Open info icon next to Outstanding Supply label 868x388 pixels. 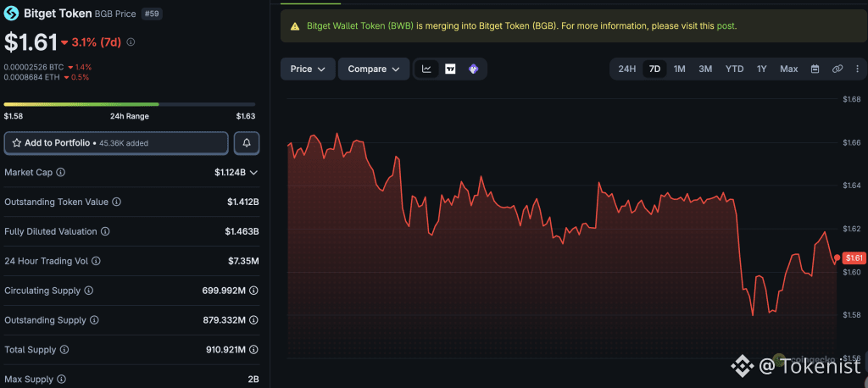[94, 320]
